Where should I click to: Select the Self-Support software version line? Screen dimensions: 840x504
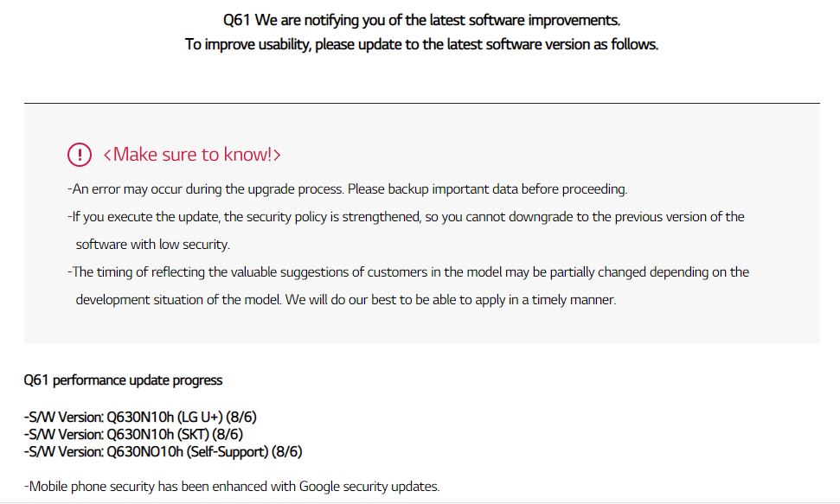163,451
